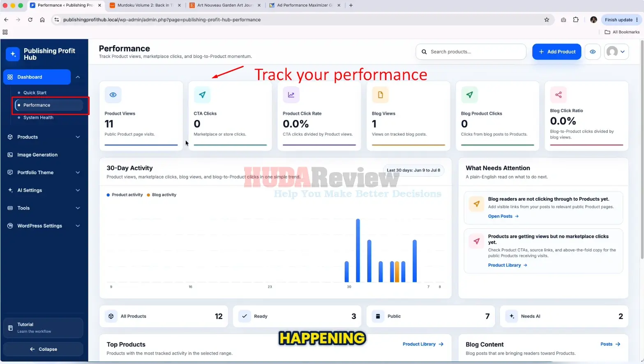The height and width of the screenshot is (364, 644).
Task: Bookmark this page with the star icon
Action: [547, 20]
